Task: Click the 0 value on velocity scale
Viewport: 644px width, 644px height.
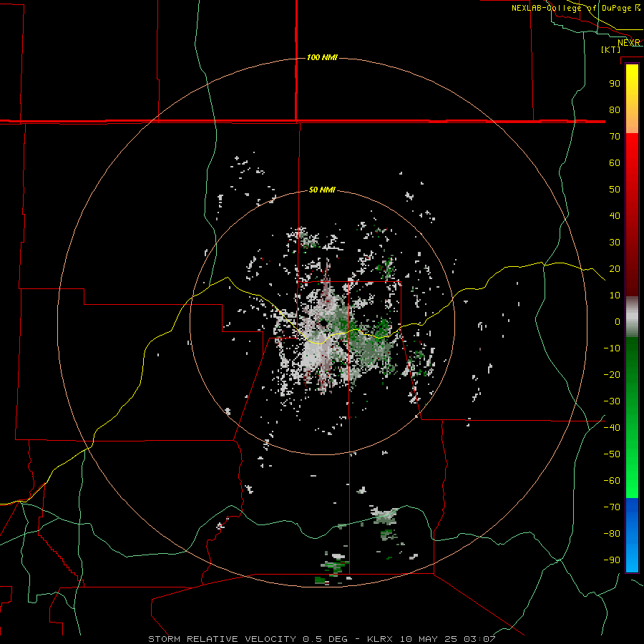Action: [x=618, y=322]
